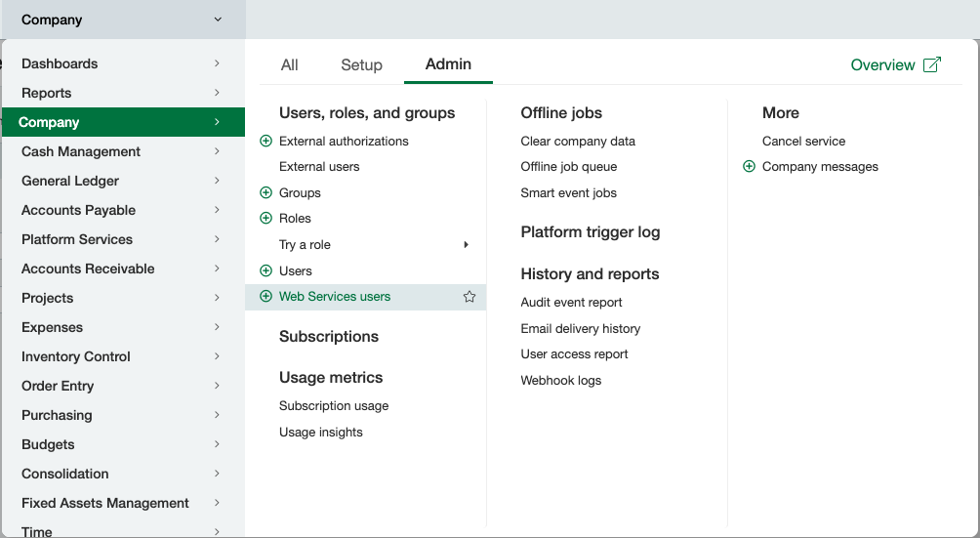Click plus icon next to Users
Screen dimensions: 980x538
click(x=265, y=270)
